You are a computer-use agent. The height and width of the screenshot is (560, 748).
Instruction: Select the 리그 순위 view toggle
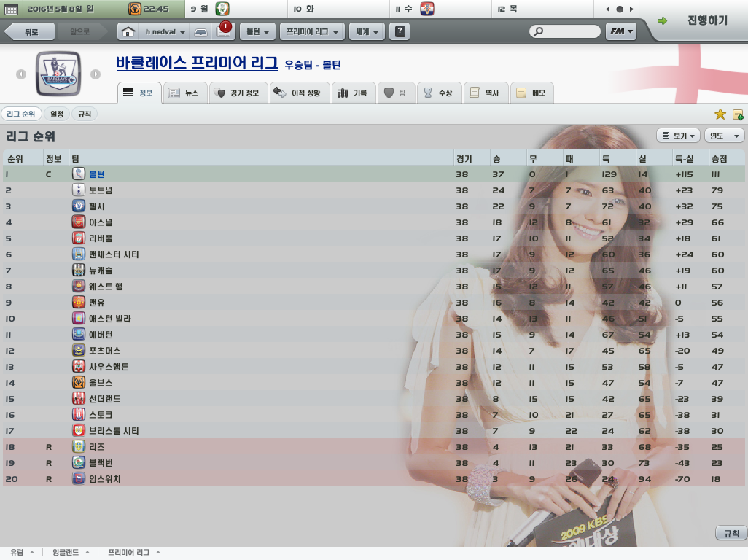pyautogui.click(x=21, y=114)
